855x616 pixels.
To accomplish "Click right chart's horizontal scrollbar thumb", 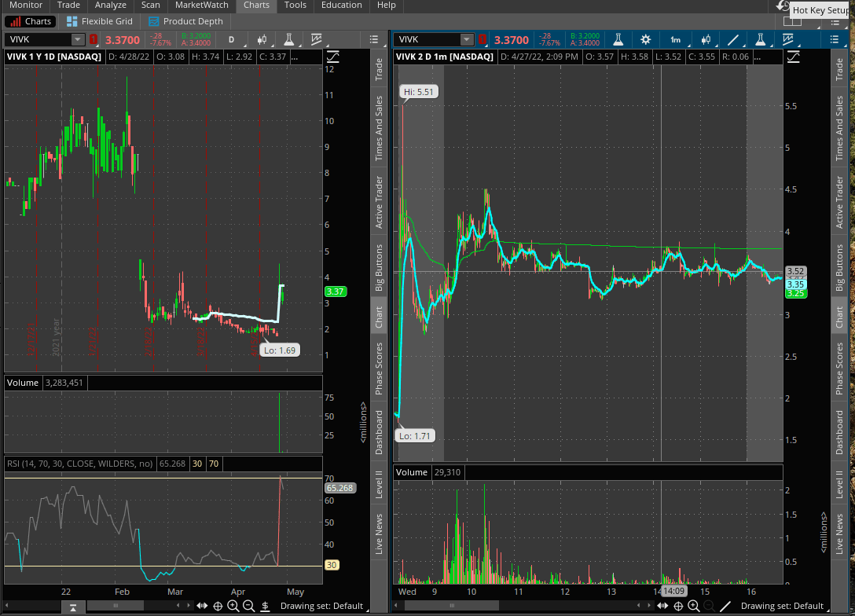I will (x=452, y=606).
